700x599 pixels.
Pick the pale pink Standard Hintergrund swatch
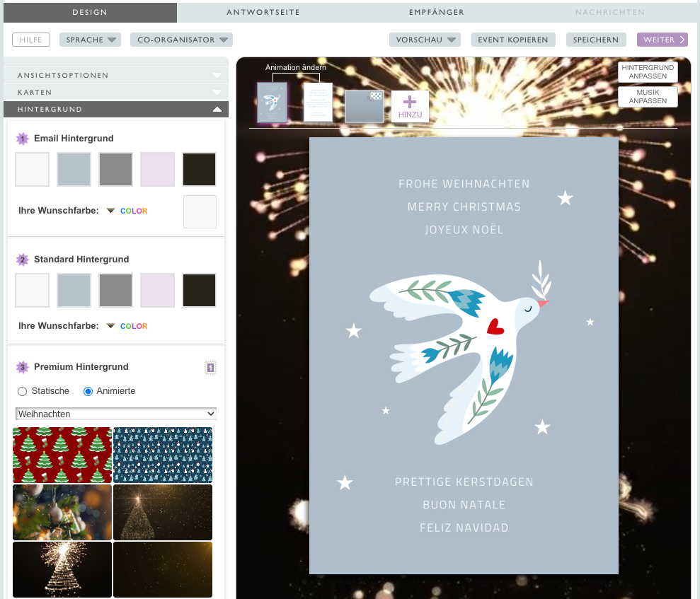[158, 291]
